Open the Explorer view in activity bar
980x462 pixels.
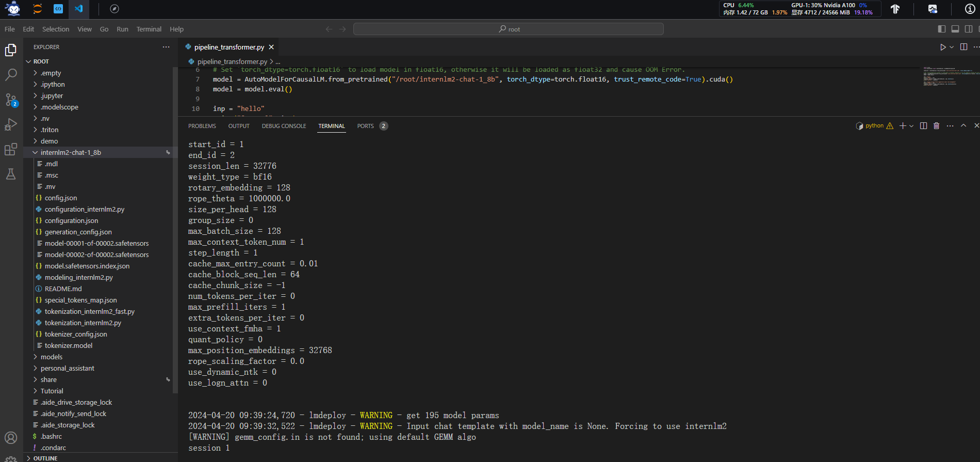pyautogui.click(x=11, y=50)
